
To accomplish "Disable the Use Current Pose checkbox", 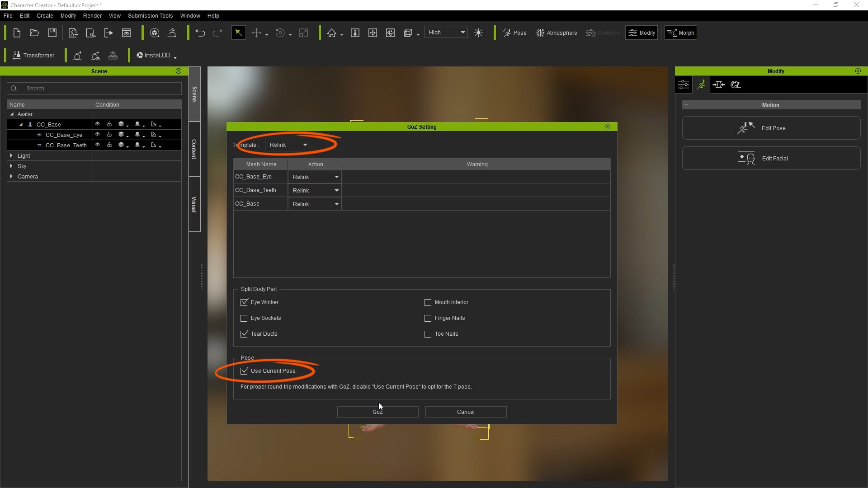I will click(244, 371).
